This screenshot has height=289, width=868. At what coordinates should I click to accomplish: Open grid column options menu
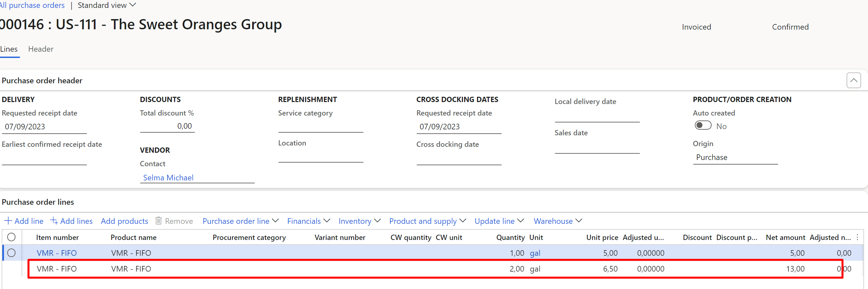click(x=857, y=237)
